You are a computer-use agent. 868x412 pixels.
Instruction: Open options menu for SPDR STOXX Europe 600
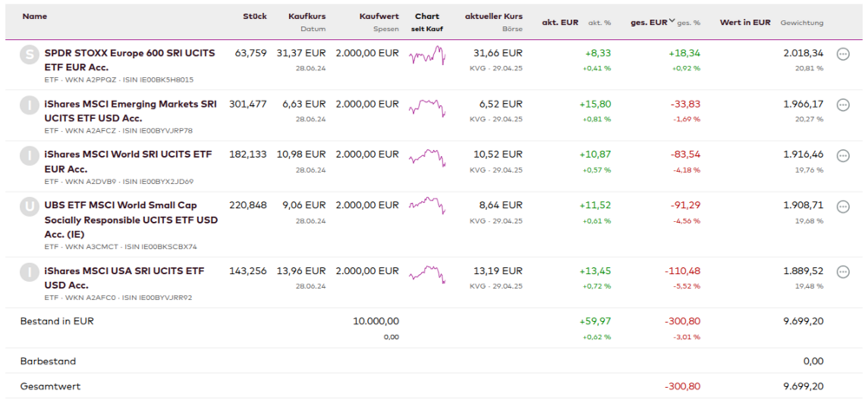[x=842, y=54]
